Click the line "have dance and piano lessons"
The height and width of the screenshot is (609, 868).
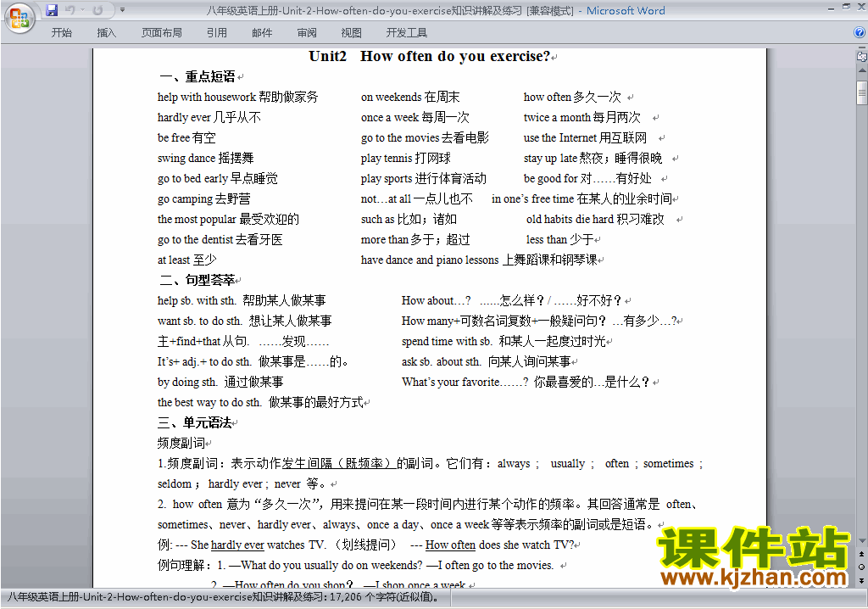click(430, 260)
